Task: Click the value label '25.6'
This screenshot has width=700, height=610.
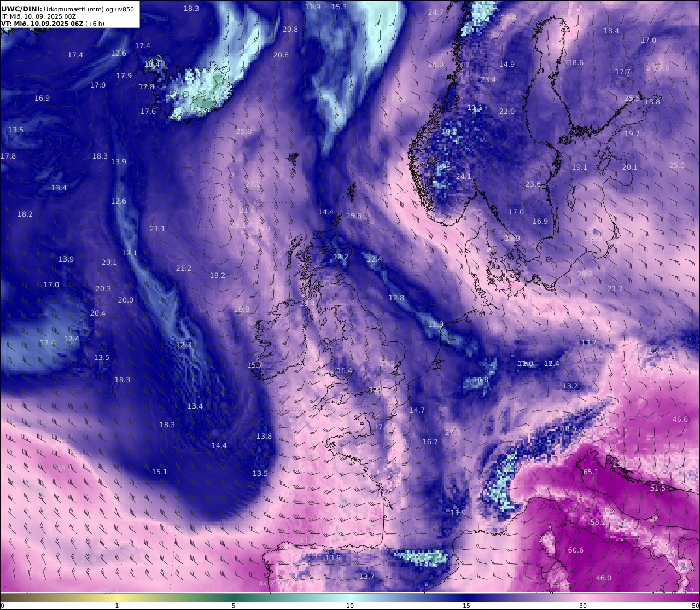Action: 354,216
